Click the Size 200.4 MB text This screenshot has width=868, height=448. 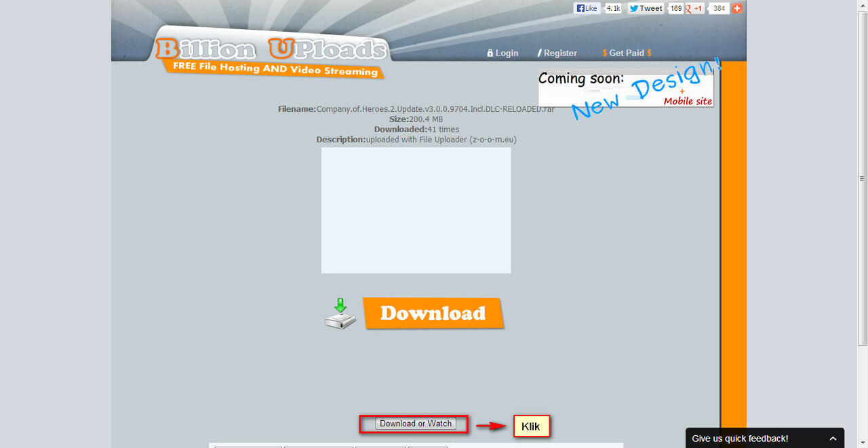click(416, 119)
